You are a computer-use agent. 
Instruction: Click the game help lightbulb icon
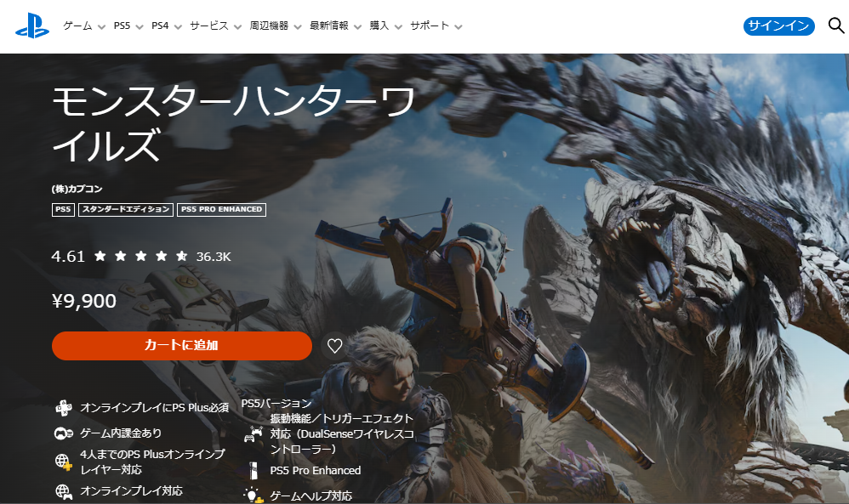point(253,495)
